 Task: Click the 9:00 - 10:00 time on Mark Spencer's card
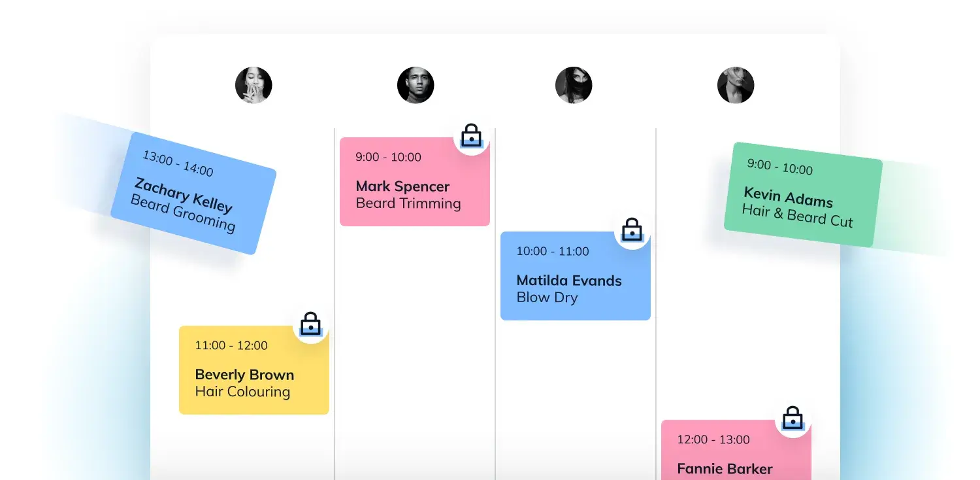coord(388,157)
